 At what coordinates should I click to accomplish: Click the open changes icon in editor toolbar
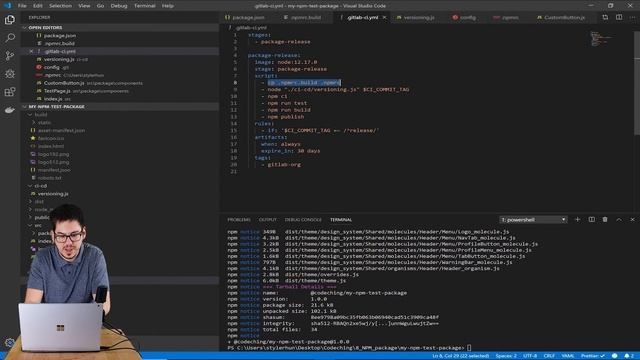605,18
